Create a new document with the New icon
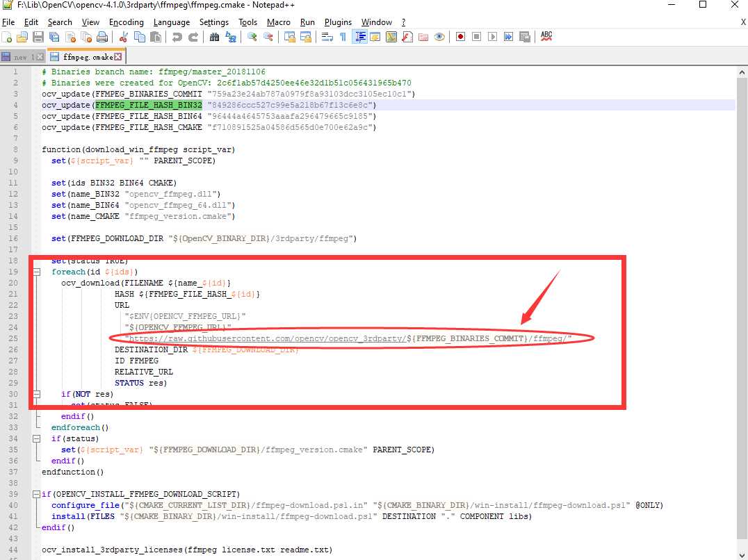Screen dimensions: 748x560 7,38
